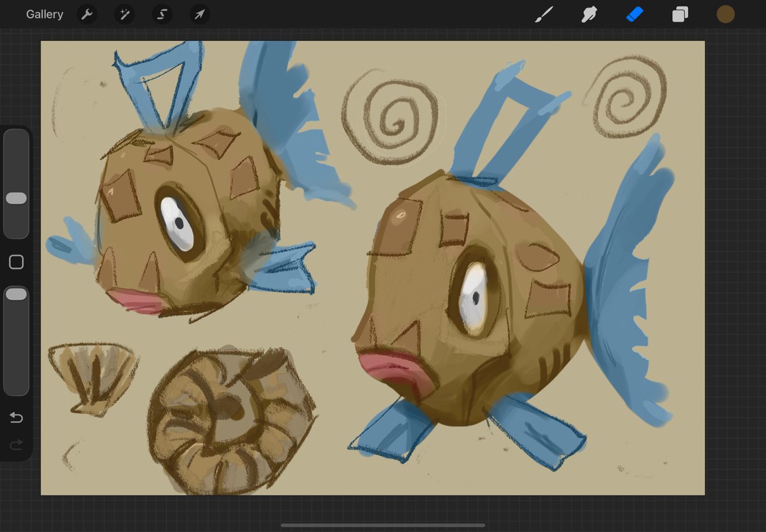
Task: Activate the Selection tool
Action: (162, 14)
